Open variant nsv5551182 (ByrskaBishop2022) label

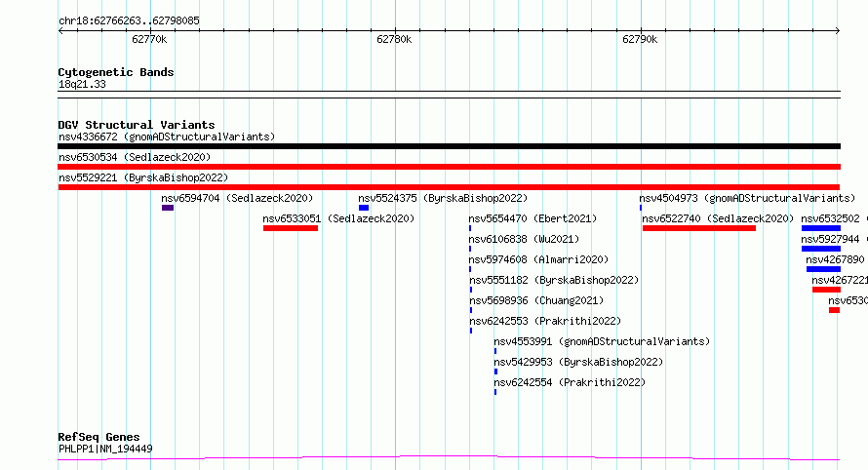coord(554,280)
